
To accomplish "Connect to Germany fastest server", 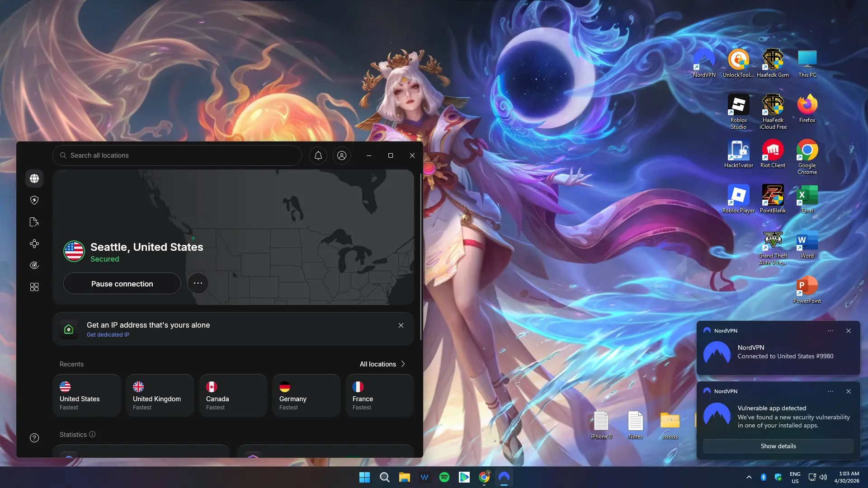I will [x=307, y=396].
